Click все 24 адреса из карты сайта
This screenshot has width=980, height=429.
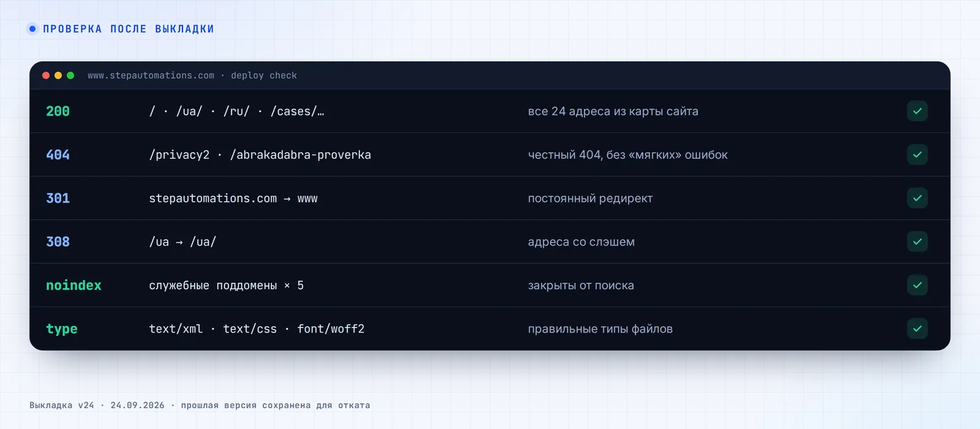point(613,111)
